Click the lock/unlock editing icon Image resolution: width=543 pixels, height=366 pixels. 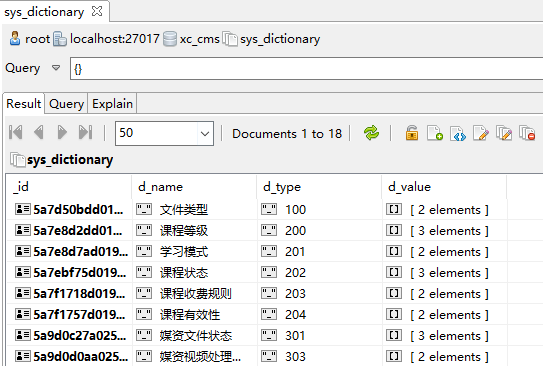412,133
